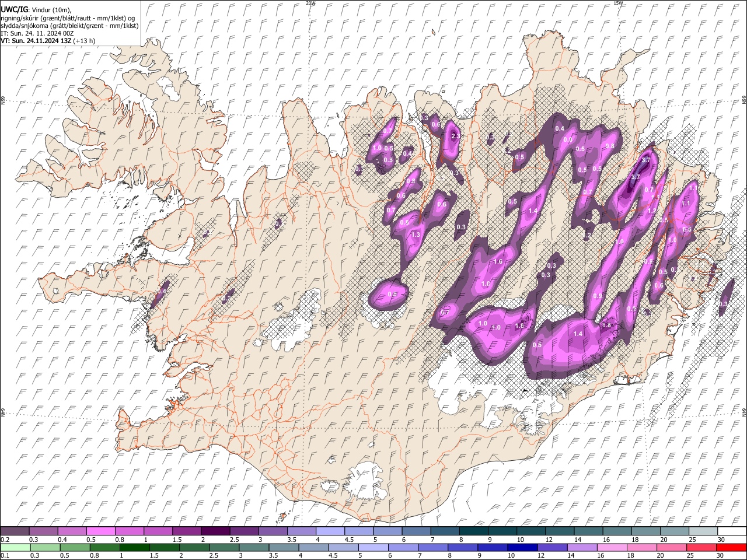This screenshot has height=560, width=747.
Task: Click the '20W' longitude label at top
Action: (310, 3)
